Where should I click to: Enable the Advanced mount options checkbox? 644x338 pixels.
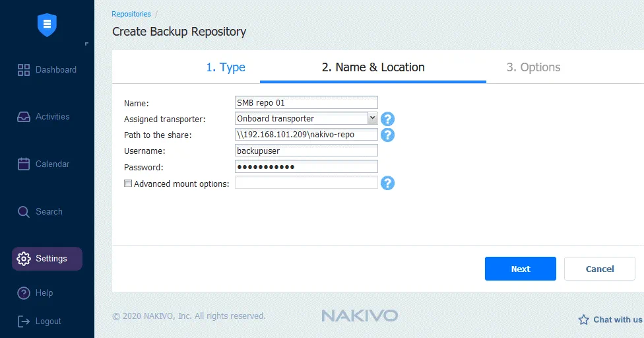128,184
